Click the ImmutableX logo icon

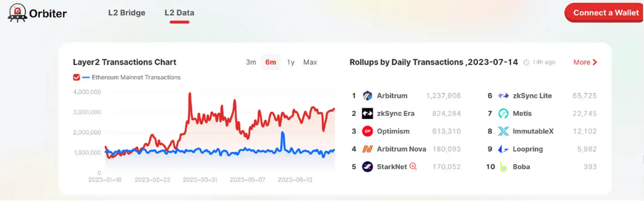(503, 131)
